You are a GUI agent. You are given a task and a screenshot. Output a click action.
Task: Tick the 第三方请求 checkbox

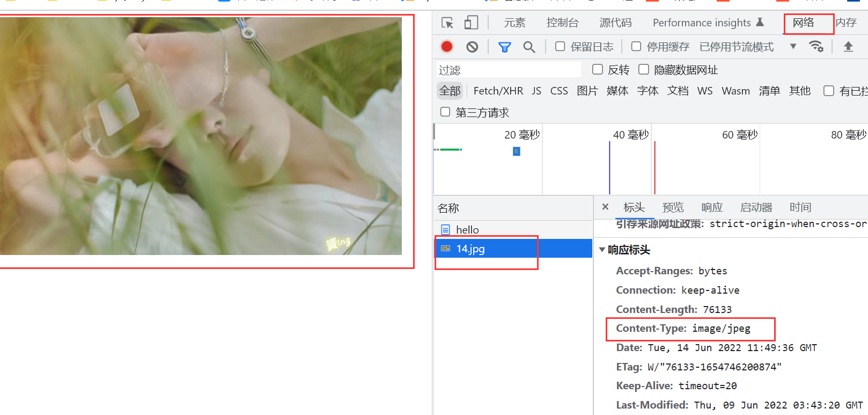point(445,112)
